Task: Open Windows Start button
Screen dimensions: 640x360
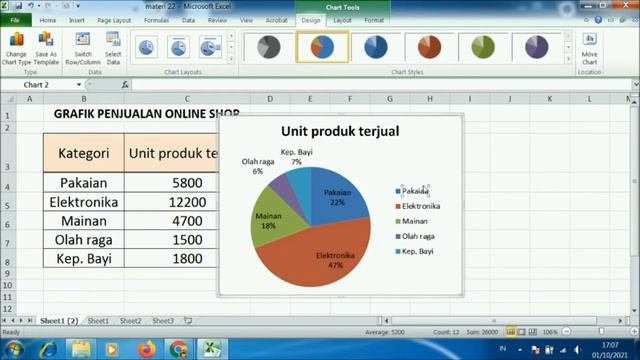Action: tap(14, 350)
